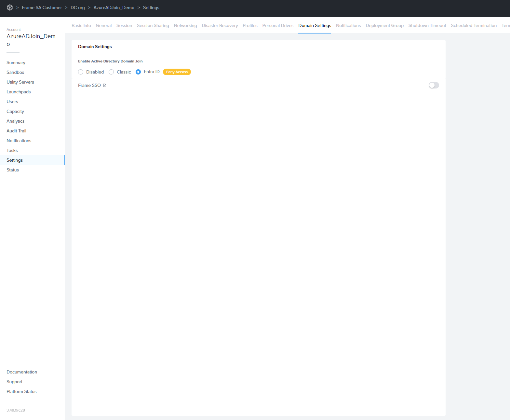Click the Frame cube logo icon
This screenshot has height=420, width=510.
click(x=10, y=7)
